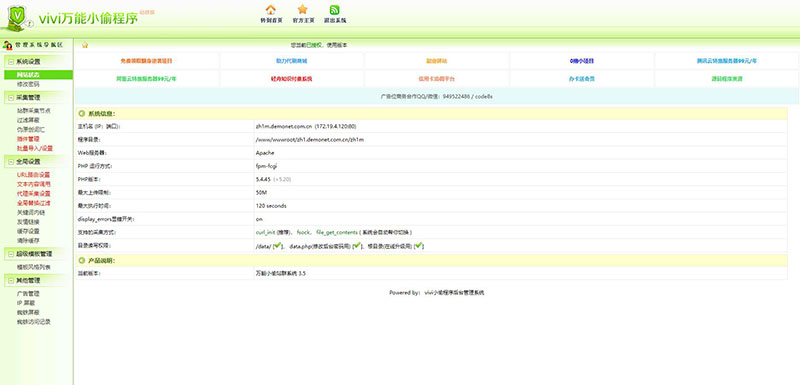The height and width of the screenshot is (385, 800).
Task: Click the blue 0撸小项目 ad link
Action: point(582,61)
